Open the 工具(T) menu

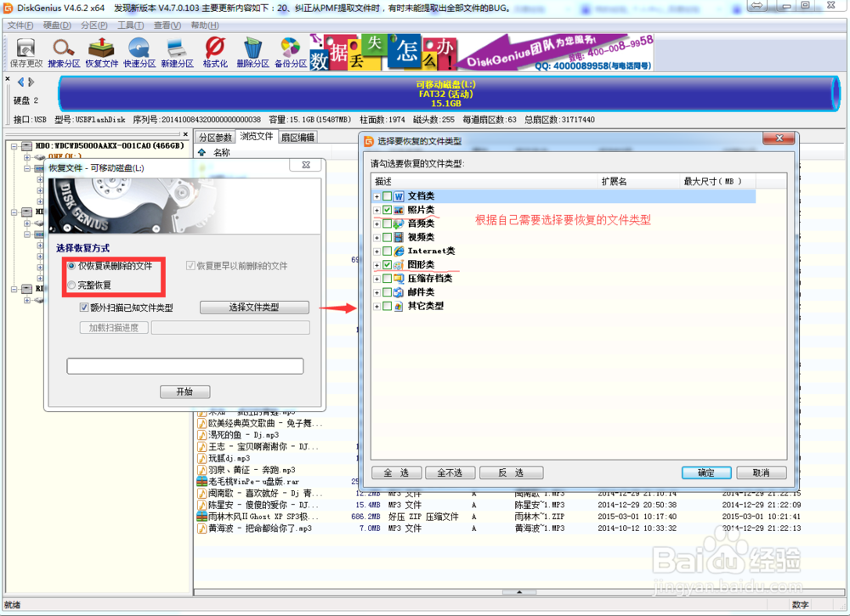[131, 25]
